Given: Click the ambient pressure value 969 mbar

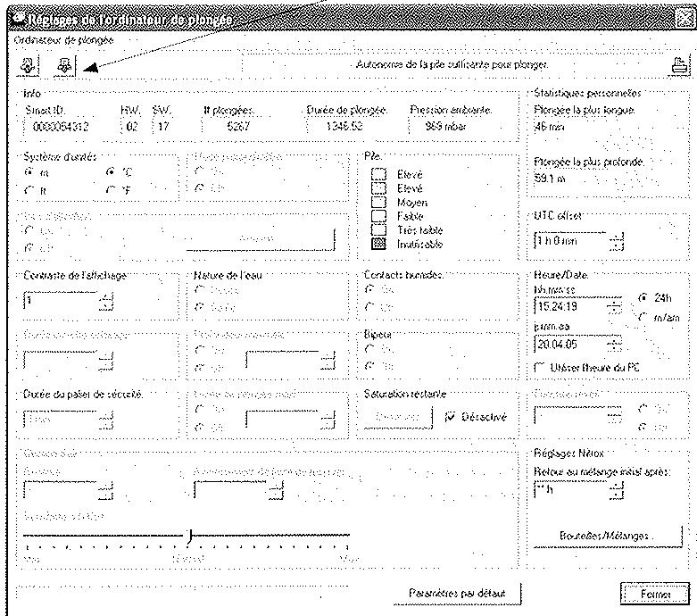Looking at the screenshot, I should pyautogui.click(x=445, y=126).
